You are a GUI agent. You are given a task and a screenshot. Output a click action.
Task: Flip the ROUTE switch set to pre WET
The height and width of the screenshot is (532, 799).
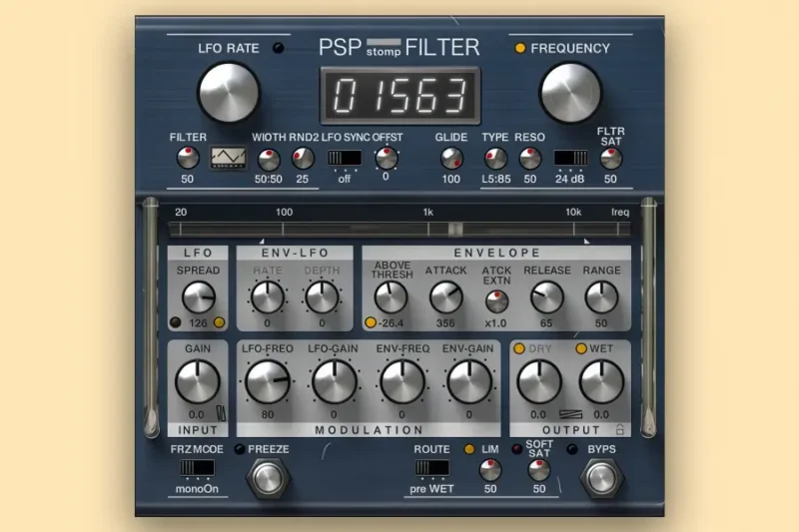pyautogui.click(x=432, y=467)
